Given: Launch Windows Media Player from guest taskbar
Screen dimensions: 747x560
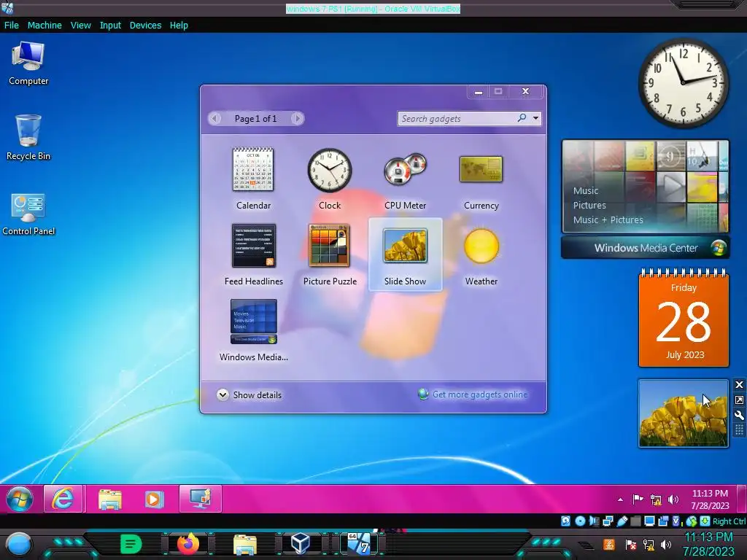Looking at the screenshot, I should click(153, 499).
